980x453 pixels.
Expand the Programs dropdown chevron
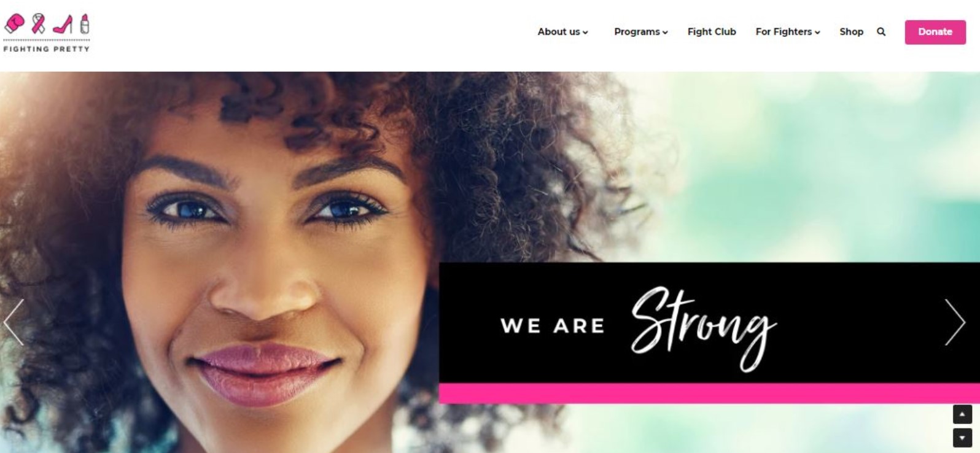pyautogui.click(x=665, y=33)
